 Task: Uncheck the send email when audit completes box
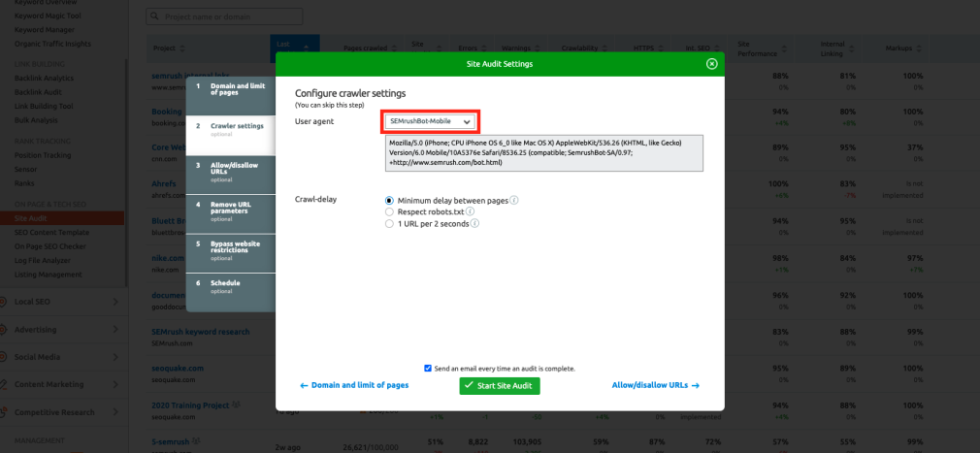[428, 369]
